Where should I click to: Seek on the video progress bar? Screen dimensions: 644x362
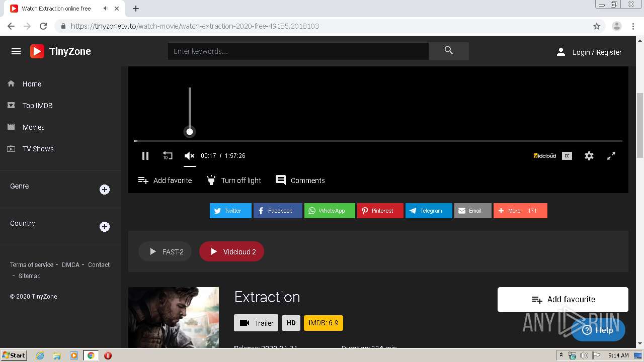tap(378, 141)
